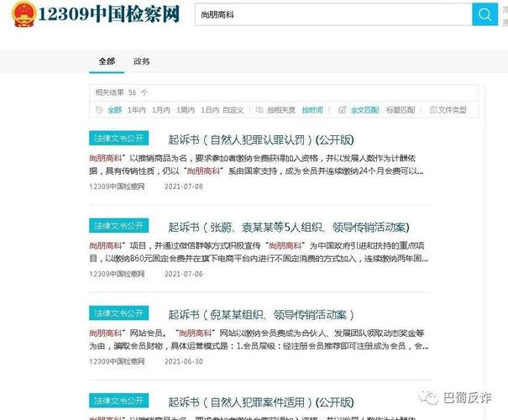Image resolution: width=508 pixels, height=420 pixels.
Task: Open 起诉书（自然人犯罪认罪认罚）(公开版) result
Action: pos(261,139)
